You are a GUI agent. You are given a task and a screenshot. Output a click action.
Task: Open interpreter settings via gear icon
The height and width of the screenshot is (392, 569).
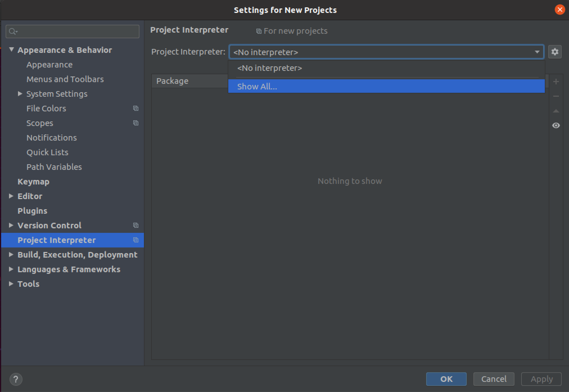555,52
